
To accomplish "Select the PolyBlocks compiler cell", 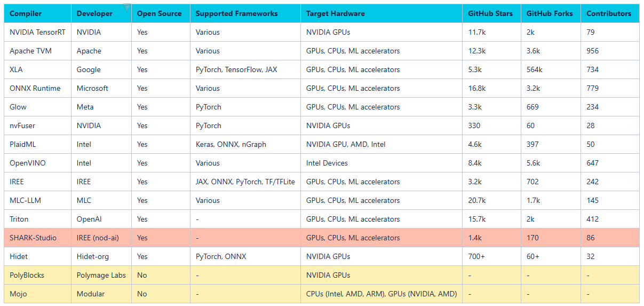I will point(37,275).
